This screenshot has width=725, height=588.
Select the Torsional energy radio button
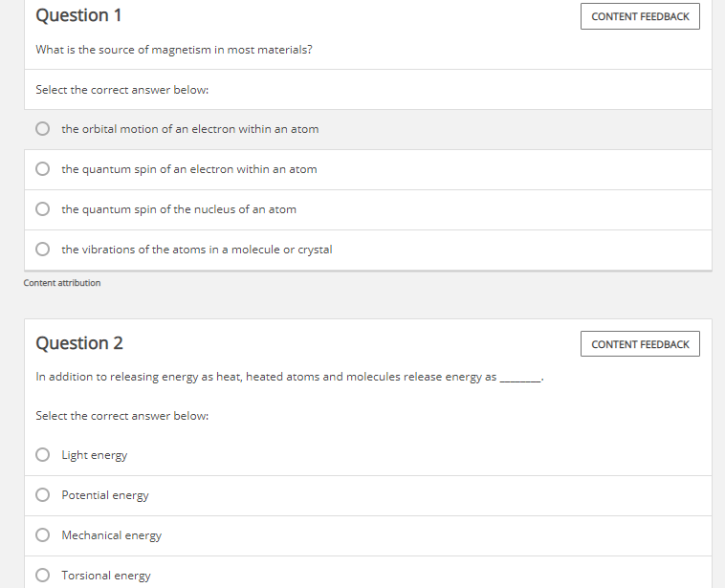[x=42, y=576]
